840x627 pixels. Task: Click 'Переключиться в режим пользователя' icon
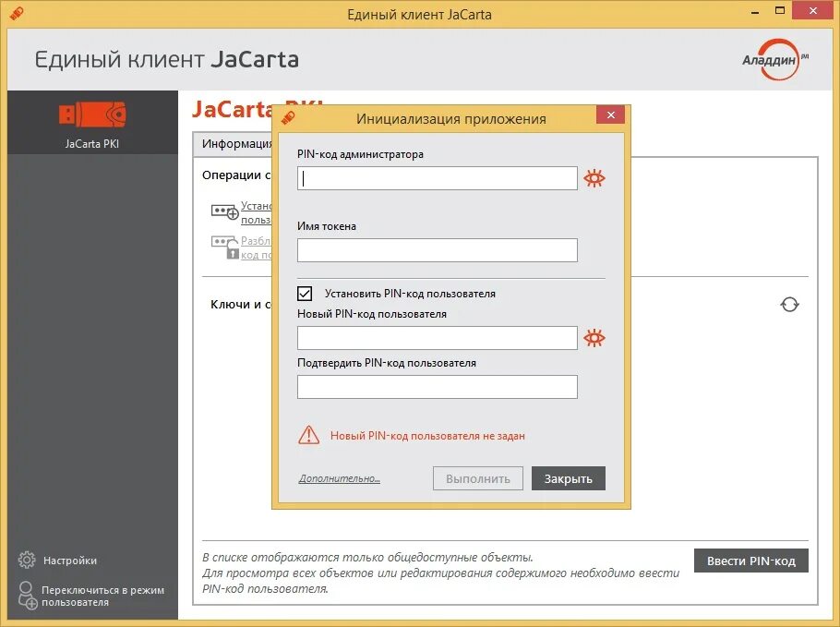click(28, 596)
